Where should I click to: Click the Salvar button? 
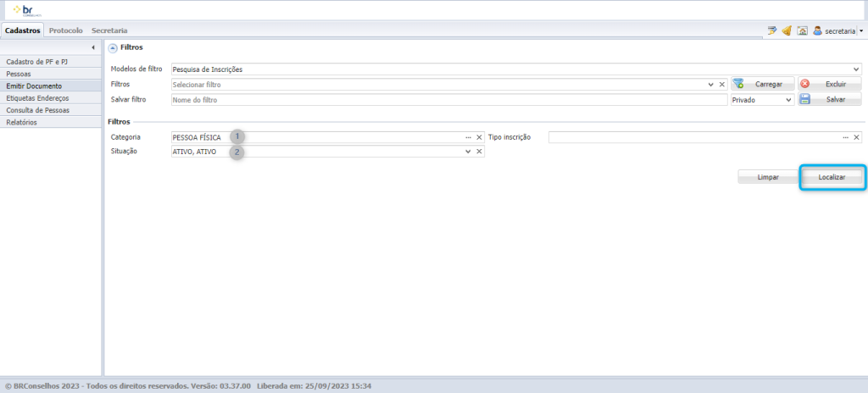830,100
